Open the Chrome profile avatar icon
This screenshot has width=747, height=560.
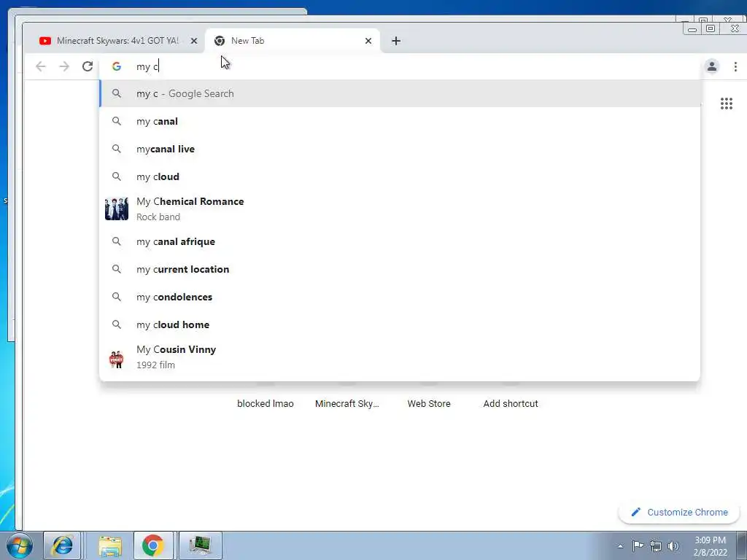[x=712, y=66]
